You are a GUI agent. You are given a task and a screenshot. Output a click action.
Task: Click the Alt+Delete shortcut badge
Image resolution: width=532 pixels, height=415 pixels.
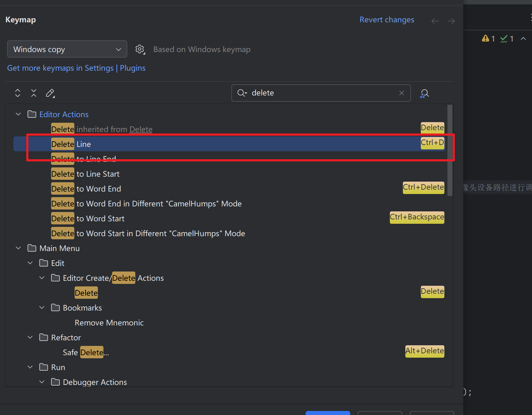pos(425,351)
